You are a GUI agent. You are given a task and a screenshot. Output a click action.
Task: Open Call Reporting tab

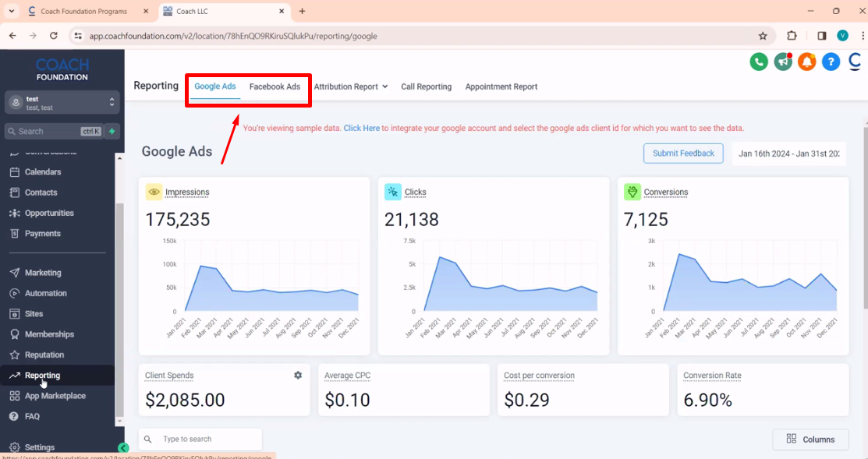pos(427,87)
